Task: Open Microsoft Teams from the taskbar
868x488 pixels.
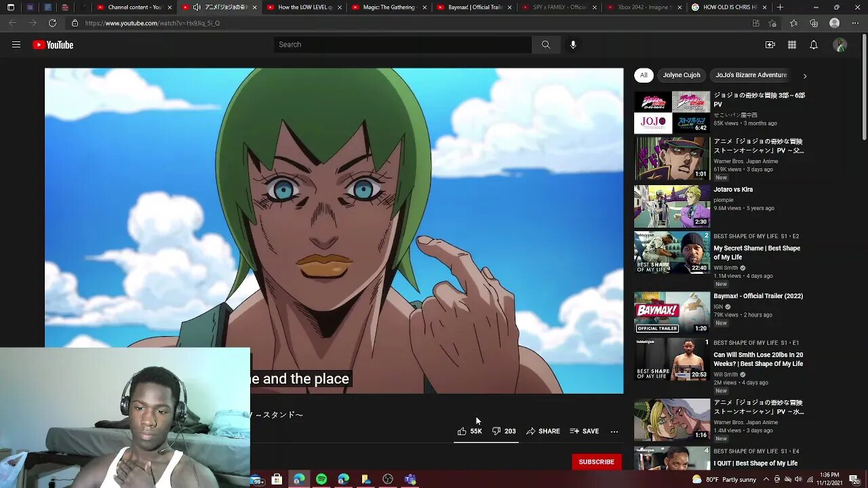Action: (x=410, y=479)
